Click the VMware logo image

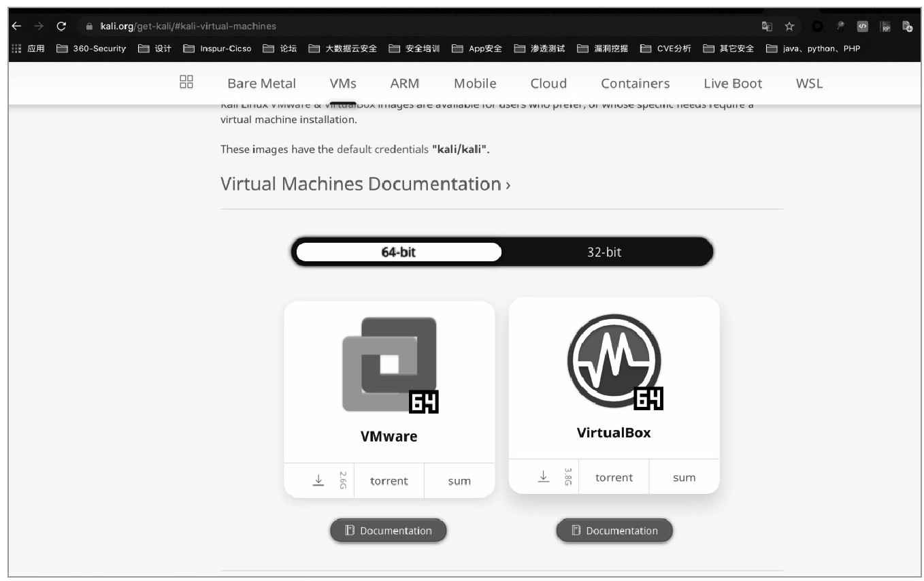point(390,365)
